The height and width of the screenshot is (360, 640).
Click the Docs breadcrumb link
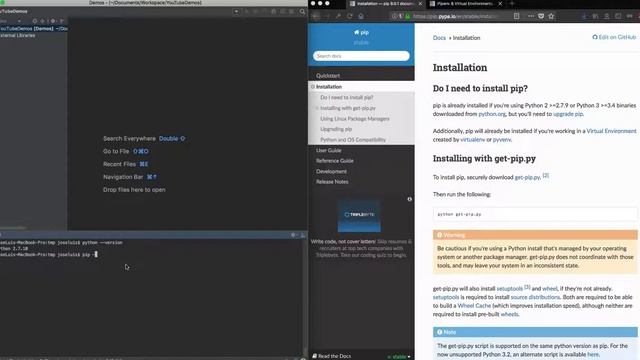coord(439,38)
